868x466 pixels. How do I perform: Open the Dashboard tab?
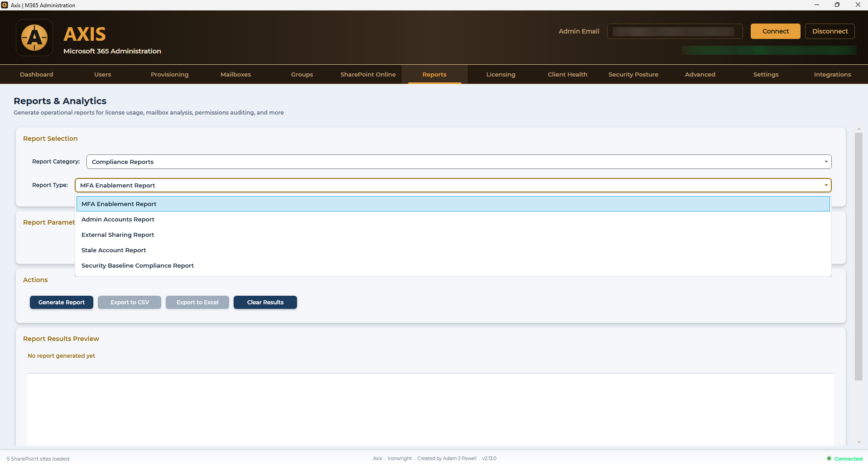click(x=37, y=74)
